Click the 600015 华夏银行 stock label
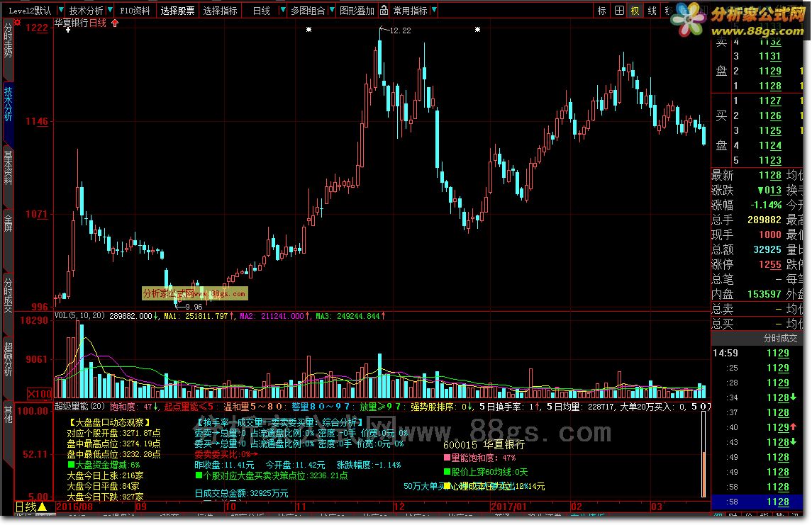Viewport: 812px width, 525px height. pyautogui.click(x=484, y=445)
